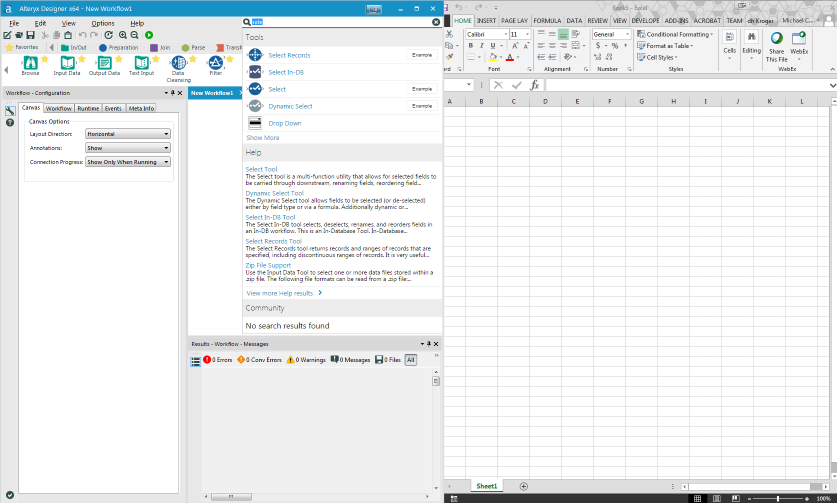Toggle Bold in Excel ribbon

[470, 46]
